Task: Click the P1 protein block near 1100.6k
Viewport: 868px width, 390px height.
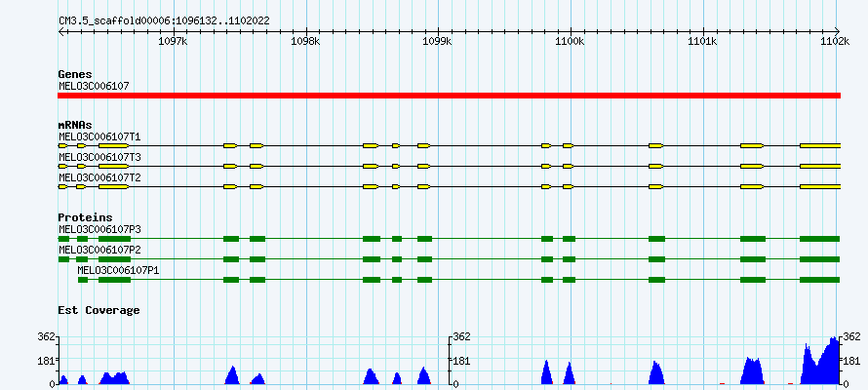Action: [656, 280]
